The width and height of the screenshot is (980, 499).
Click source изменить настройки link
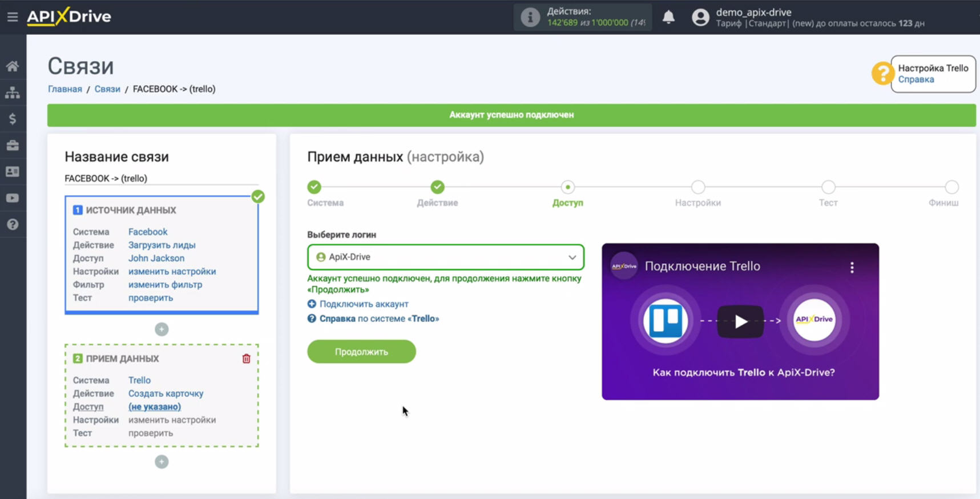click(172, 271)
